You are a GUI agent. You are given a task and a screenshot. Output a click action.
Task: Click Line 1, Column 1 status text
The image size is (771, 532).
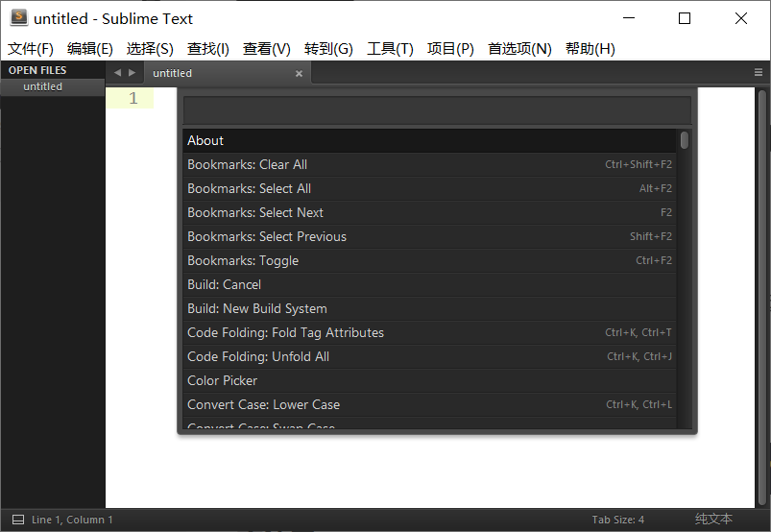pos(72,520)
